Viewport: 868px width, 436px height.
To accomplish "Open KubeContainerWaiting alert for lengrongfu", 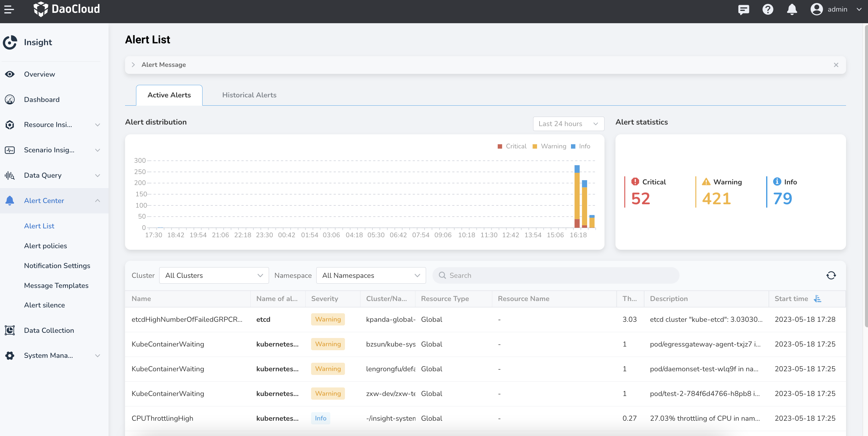I will tap(168, 369).
